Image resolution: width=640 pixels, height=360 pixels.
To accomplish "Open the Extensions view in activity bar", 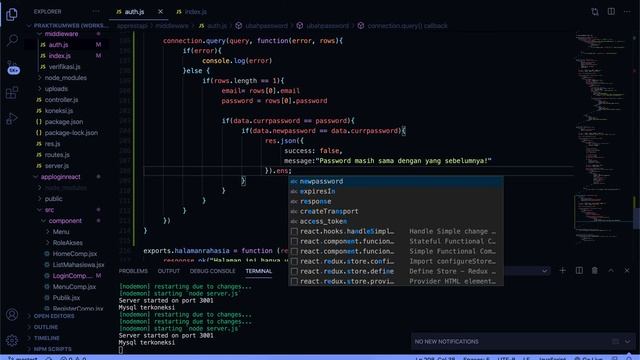I will 12,93.
